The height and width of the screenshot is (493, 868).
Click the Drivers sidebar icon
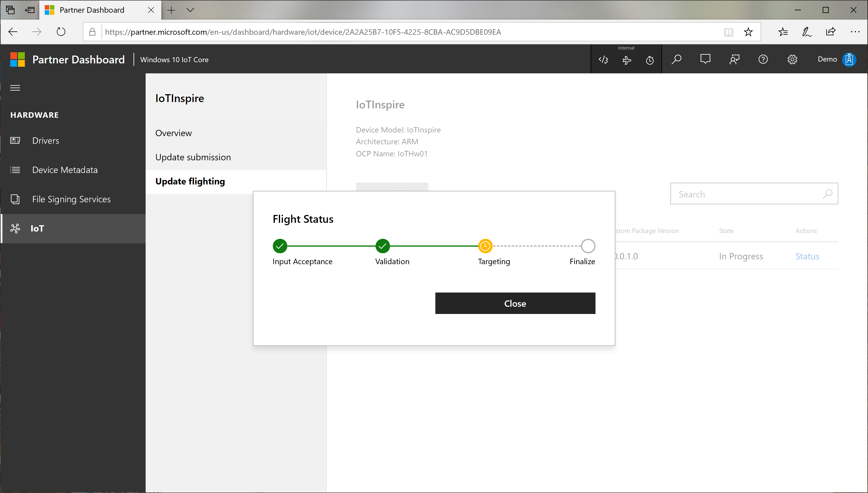16,140
